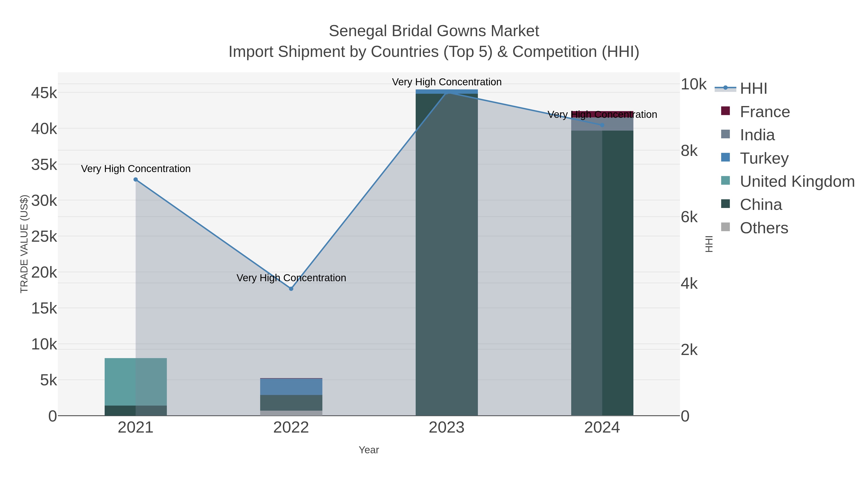Click the 2022 Very High Concentration annotation

tap(291, 278)
